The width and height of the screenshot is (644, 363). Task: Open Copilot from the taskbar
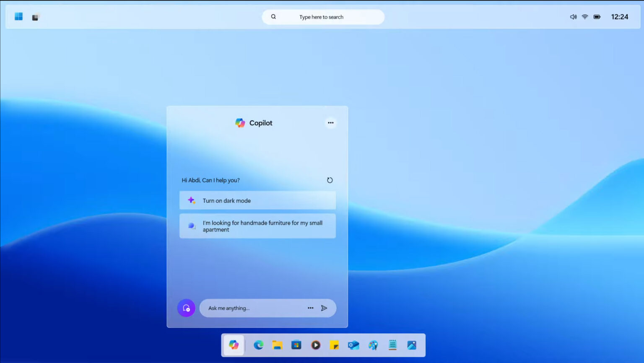(x=234, y=345)
